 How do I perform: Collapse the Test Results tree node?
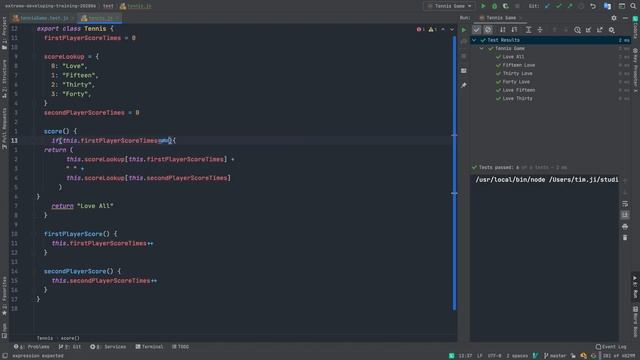pyautogui.click(x=474, y=40)
